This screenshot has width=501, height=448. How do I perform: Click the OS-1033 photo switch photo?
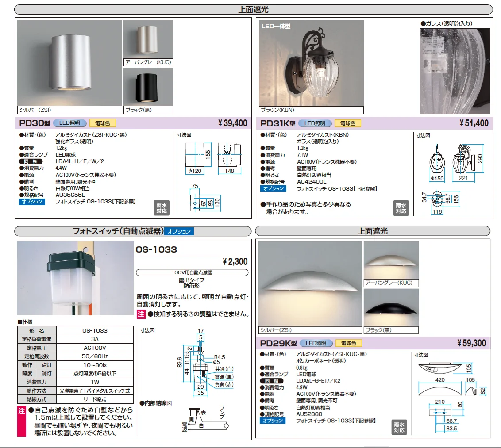[75, 279]
